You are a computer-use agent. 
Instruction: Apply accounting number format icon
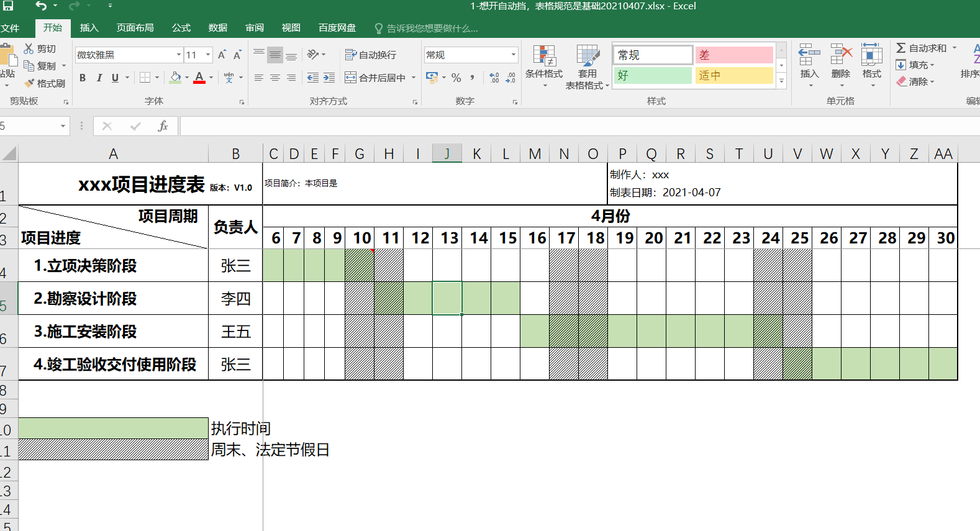coord(432,78)
